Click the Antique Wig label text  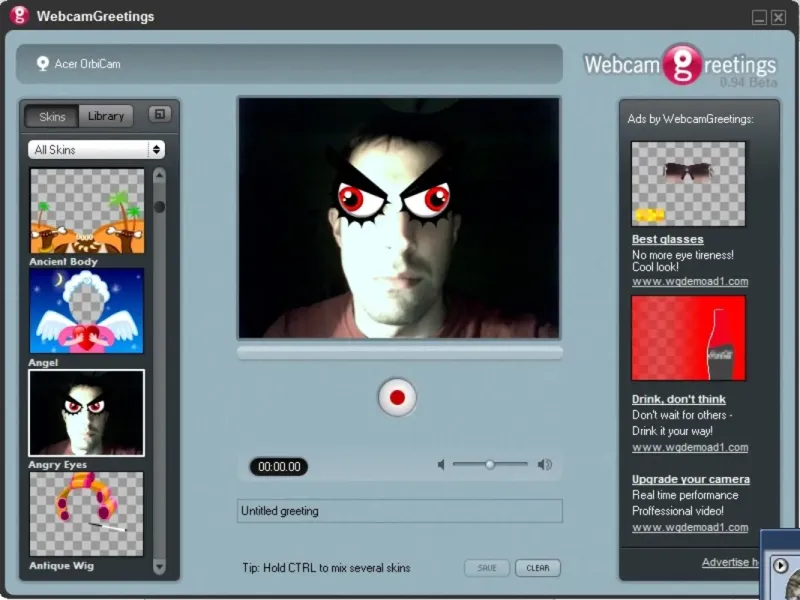(x=61, y=565)
